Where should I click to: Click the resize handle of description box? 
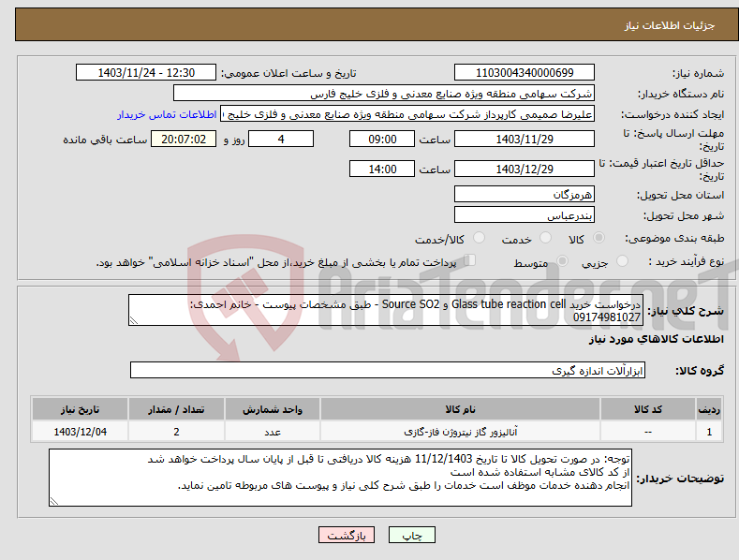pyautogui.click(x=134, y=320)
